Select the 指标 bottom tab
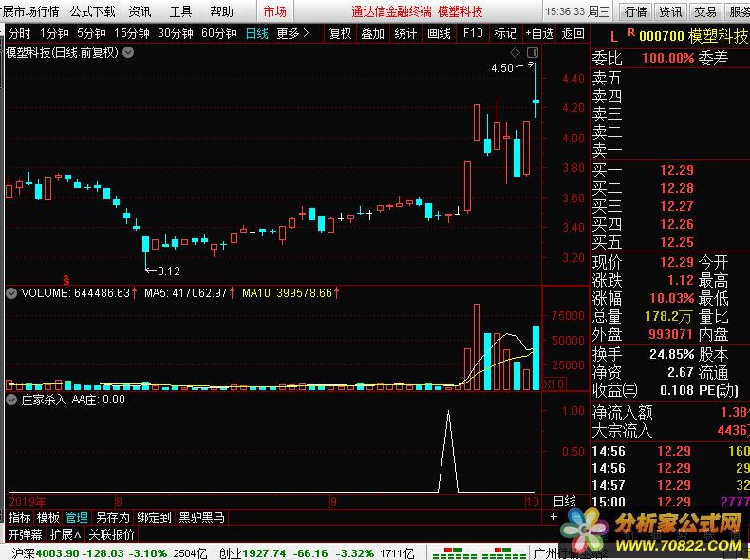The height and width of the screenshot is (560, 750). (x=20, y=517)
